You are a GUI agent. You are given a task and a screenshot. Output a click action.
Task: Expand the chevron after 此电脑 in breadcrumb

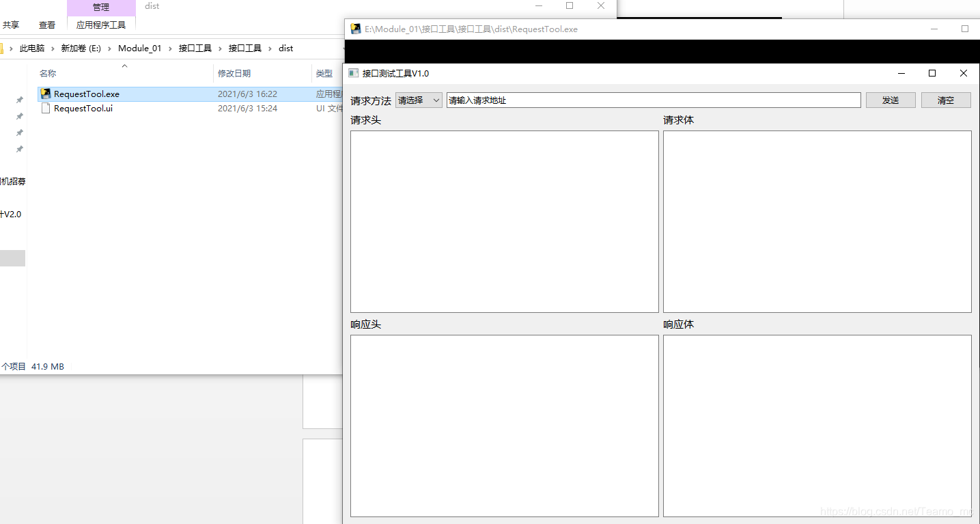(x=53, y=49)
